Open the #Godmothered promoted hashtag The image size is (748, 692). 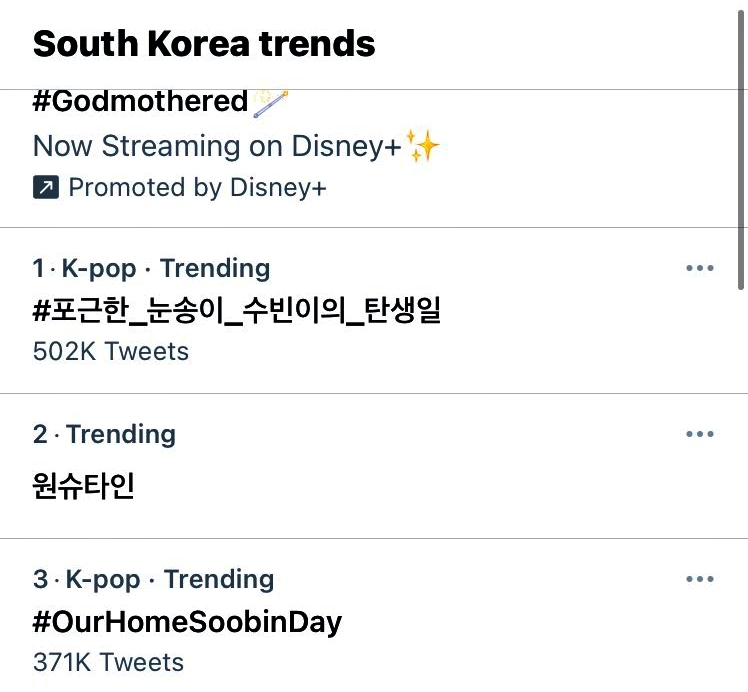tap(140, 101)
